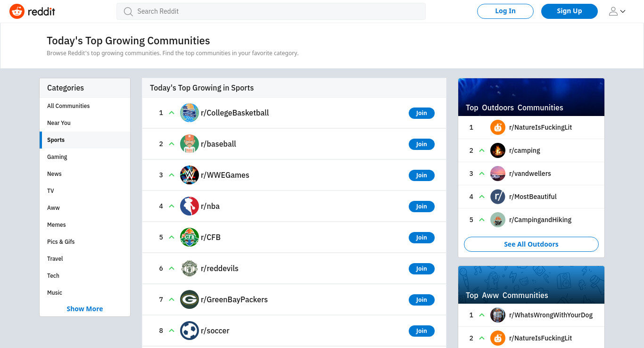This screenshot has height=348, width=644.
Task: Open r/CollegeBasketball community link
Action: point(235,113)
